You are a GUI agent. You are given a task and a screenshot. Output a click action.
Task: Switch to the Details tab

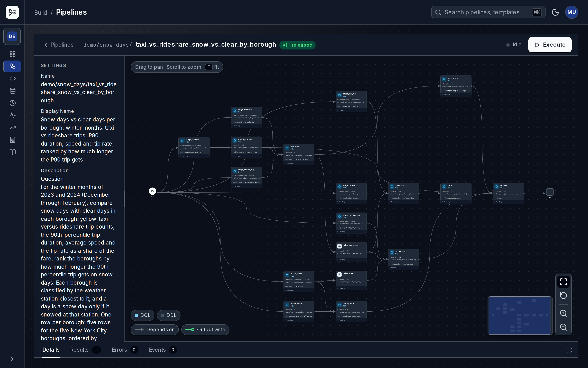pyautogui.click(x=51, y=350)
